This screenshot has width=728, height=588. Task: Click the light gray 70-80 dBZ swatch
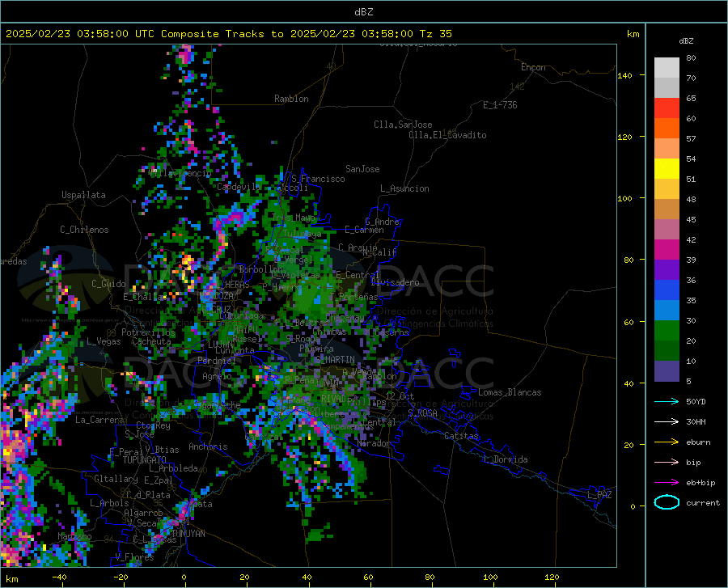point(667,68)
